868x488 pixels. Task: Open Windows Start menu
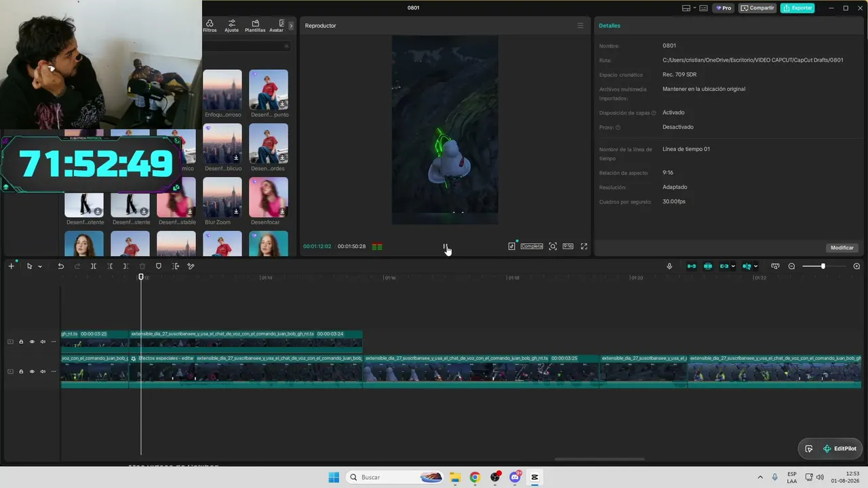(334, 477)
